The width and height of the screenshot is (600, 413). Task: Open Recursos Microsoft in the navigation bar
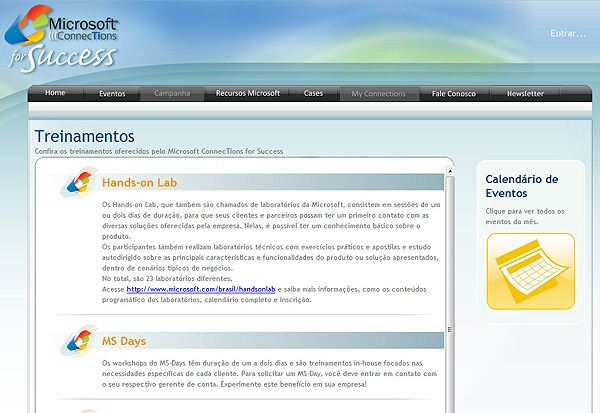coord(248,93)
